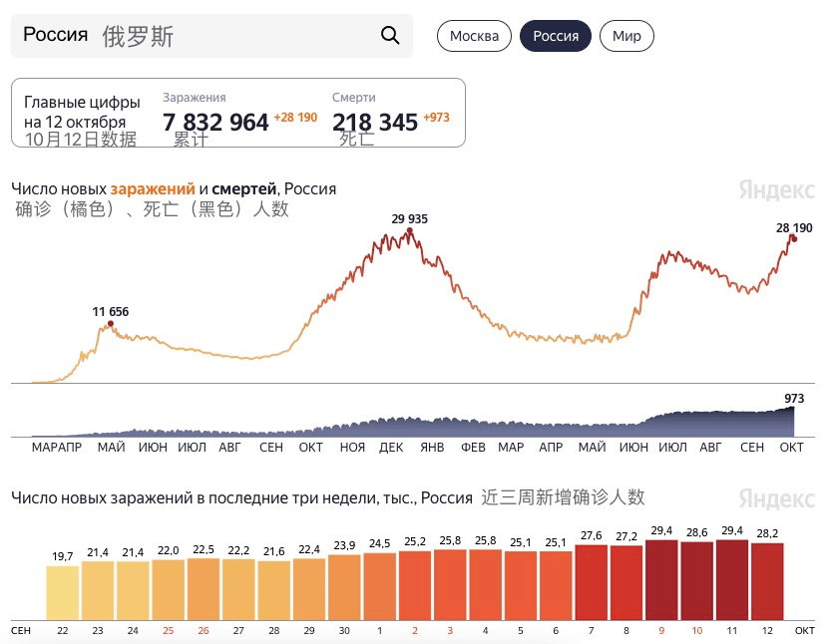Select the Москва region tab
This screenshot has width=828, height=644.
click(x=474, y=36)
